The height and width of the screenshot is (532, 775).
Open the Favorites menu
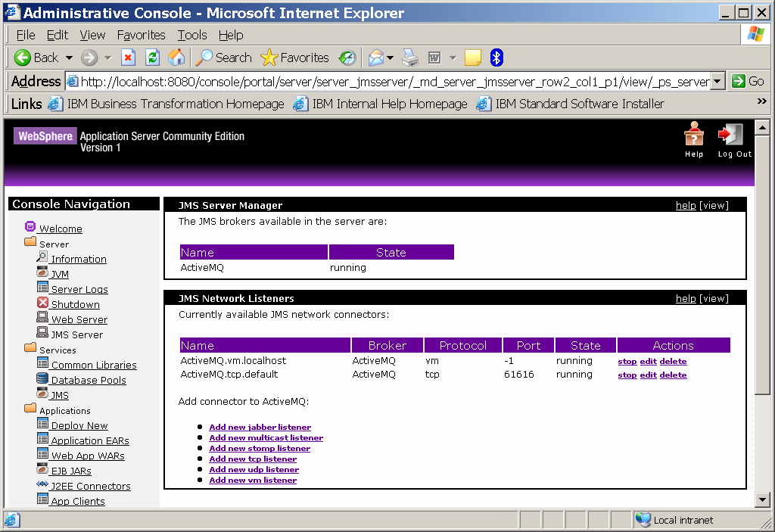click(x=140, y=35)
